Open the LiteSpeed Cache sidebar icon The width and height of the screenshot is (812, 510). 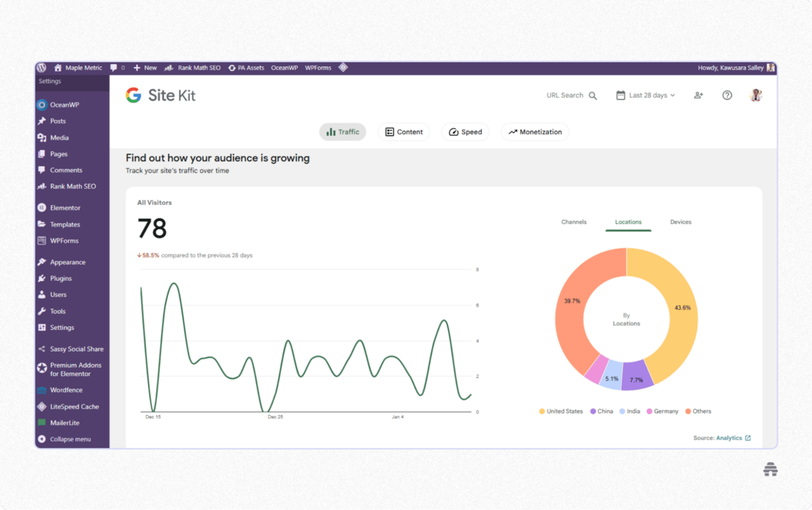click(x=43, y=406)
